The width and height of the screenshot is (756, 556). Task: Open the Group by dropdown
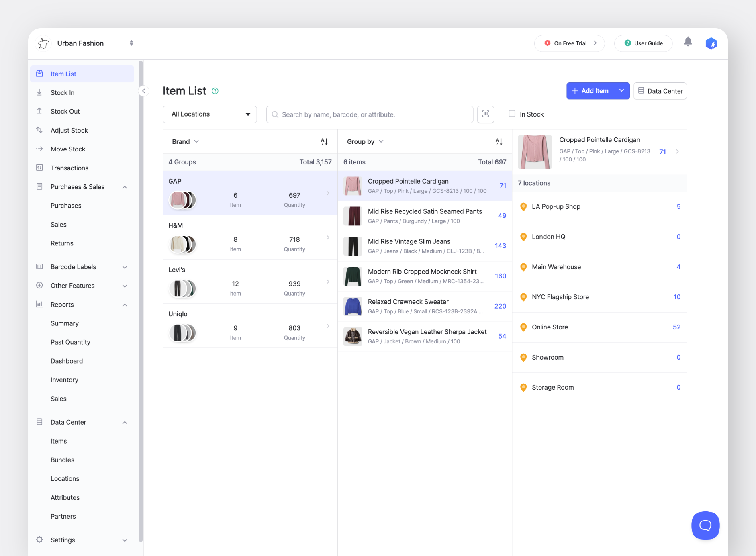(364, 141)
